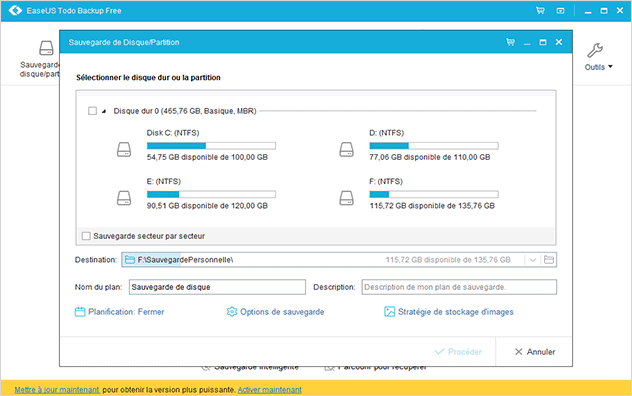Click the Planification calendar icon
The height and width of the screenshot is (396, 632).
pos(80,312)
